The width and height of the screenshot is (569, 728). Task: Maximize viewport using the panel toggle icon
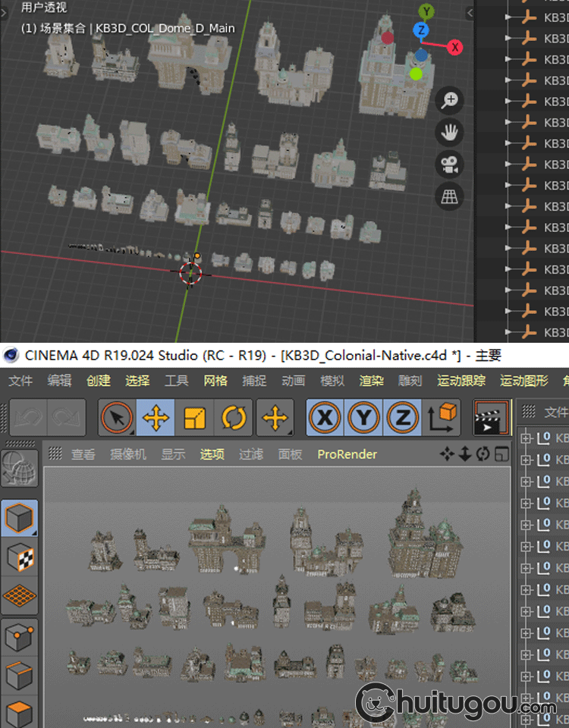pyautogui.click(x=501, y=454)
